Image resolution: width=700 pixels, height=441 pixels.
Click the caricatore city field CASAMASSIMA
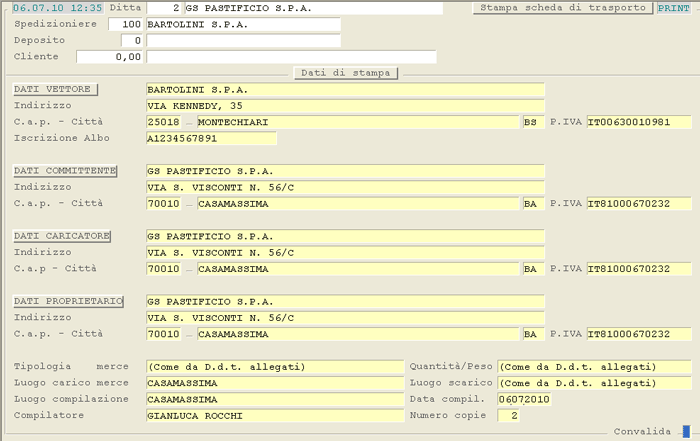click(358, 269)
